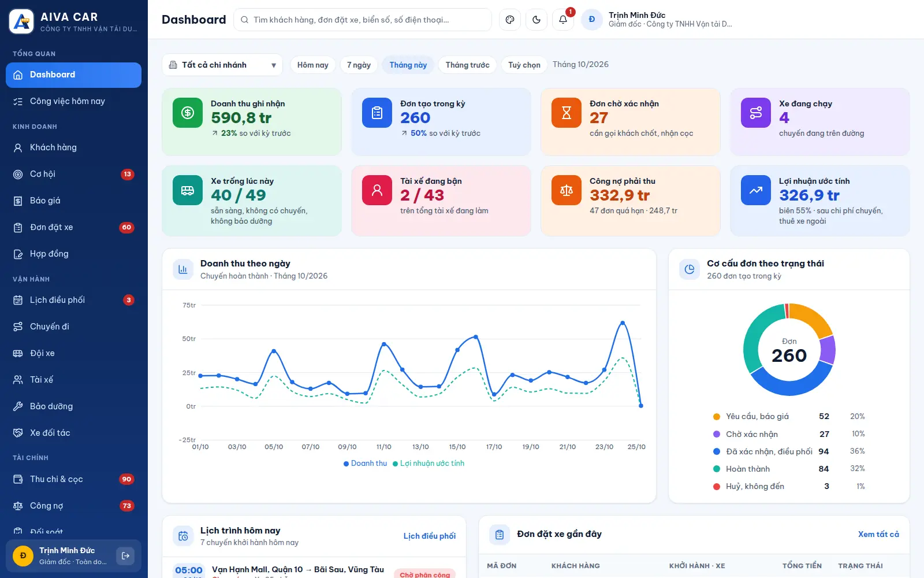Click the Doanh thu ghi nhận dollar icon
924x578 pixels.
click(x=188, y=113)
